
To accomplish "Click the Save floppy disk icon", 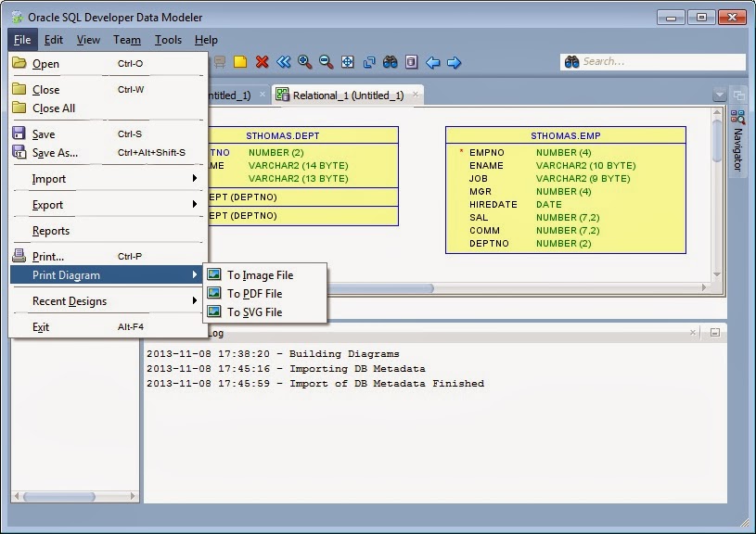I will pos(19,133).
